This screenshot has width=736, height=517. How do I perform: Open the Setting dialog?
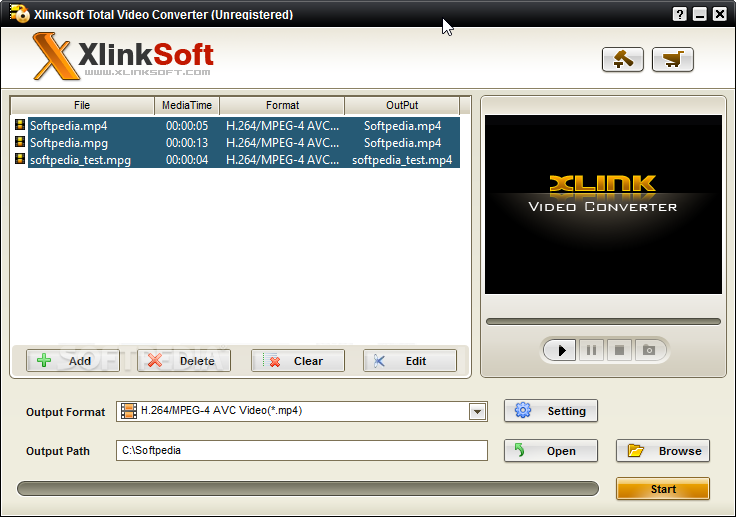click(551, 411)
